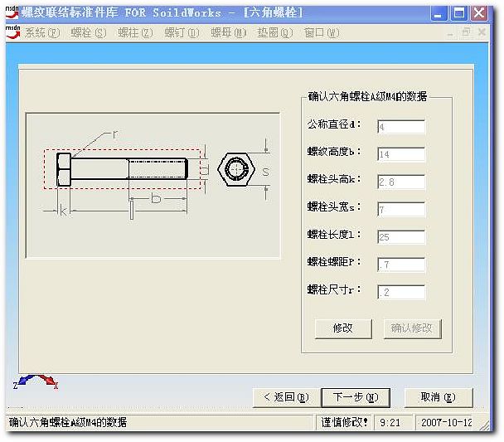Click the 谨慎修改! status bar entry
The height and width of the screenshot is (442, 504).
344,422
